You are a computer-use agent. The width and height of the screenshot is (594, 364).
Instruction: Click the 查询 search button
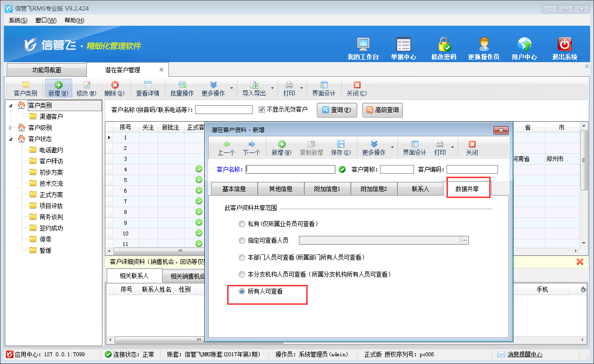tap(337, 110)
